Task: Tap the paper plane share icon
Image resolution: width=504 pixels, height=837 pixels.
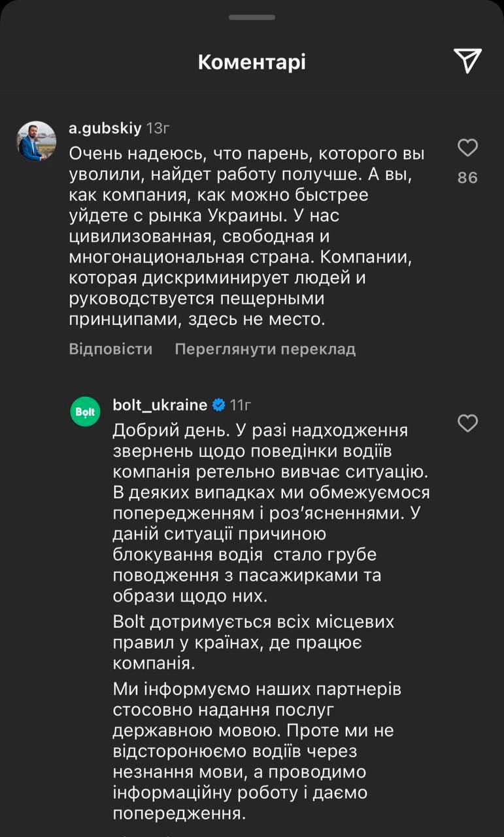Action: pyautogui.click(x=467, y=60)
